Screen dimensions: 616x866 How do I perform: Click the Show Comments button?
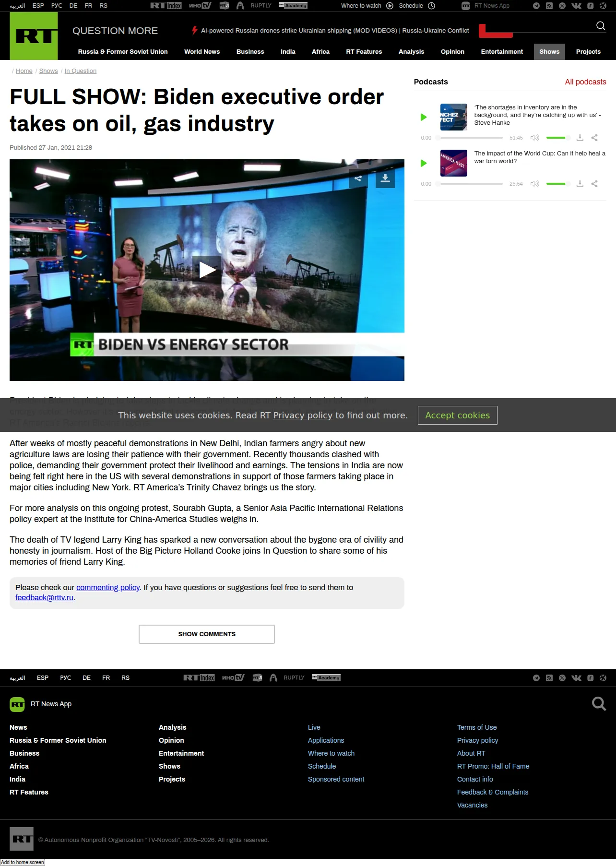[x=207, y=634]
